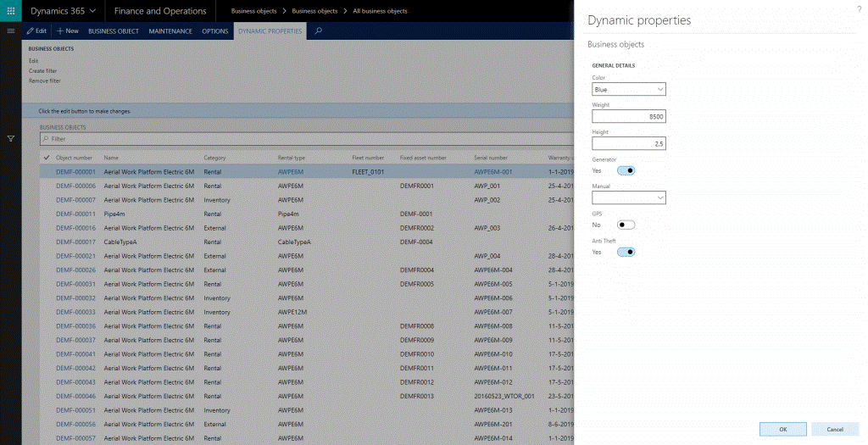Image resolution: width=868 pixels, height=445 pixels.
Task: Click the FLEET_0101 cell
Action: [368, 172]
